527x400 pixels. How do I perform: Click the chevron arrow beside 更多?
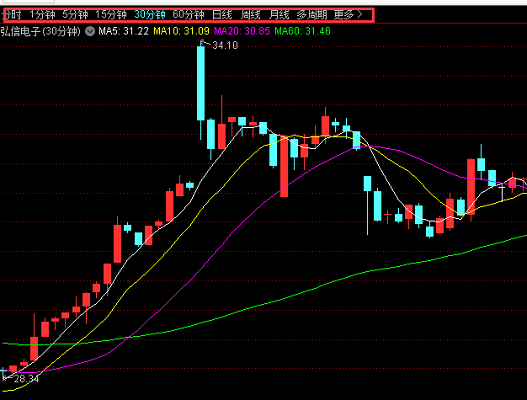point(360,14)
